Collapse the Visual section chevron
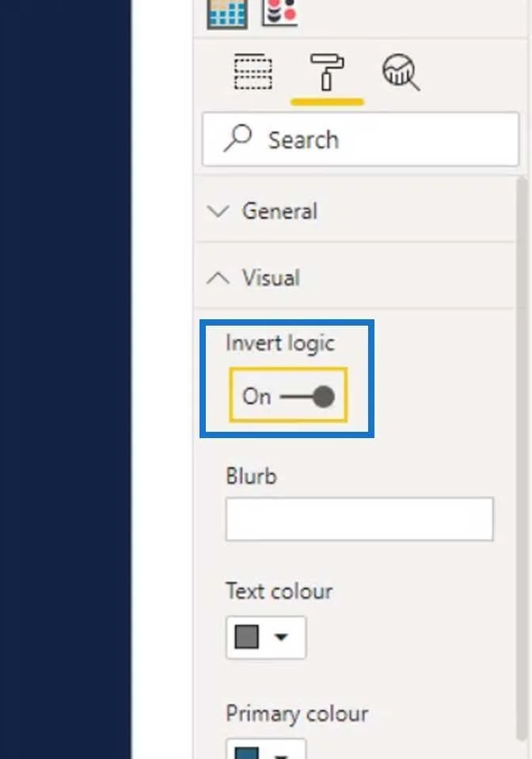532x759 pixels. [218, 278]
